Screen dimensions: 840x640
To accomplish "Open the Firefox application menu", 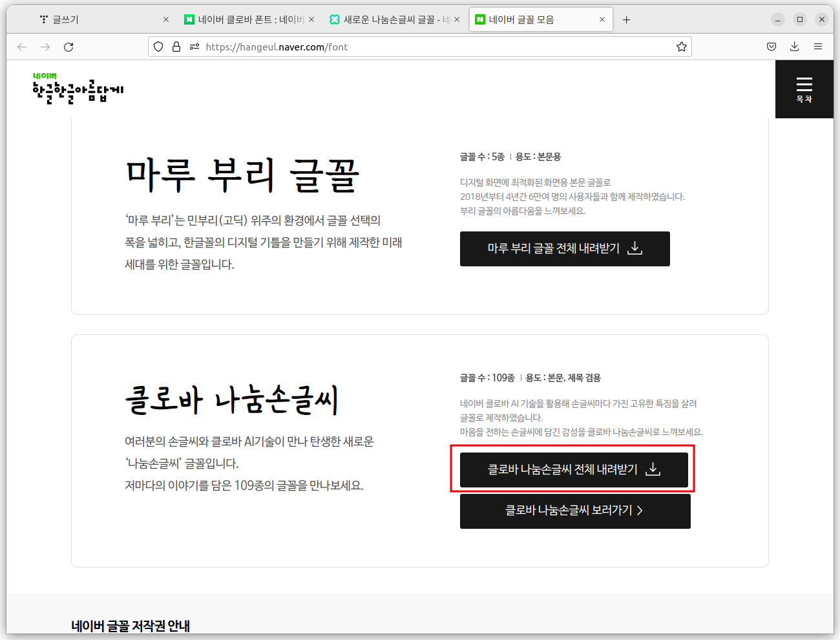I will click(x=818, y=47).
